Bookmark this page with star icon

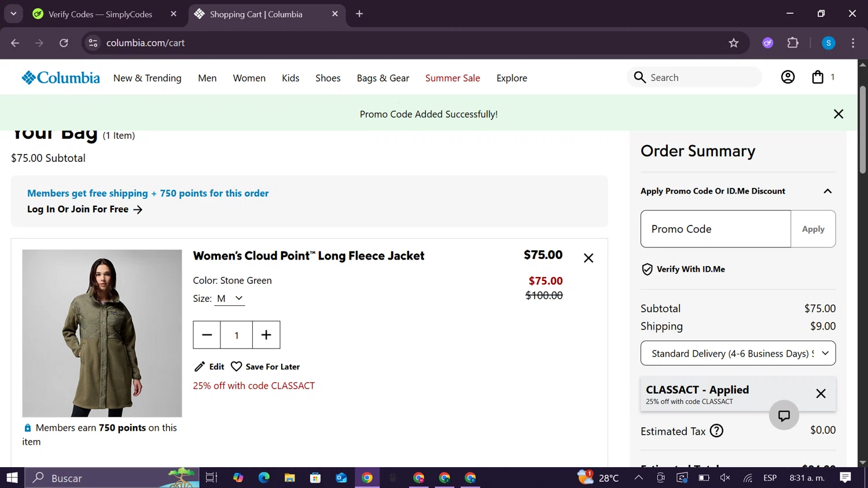tap(734, 43)
